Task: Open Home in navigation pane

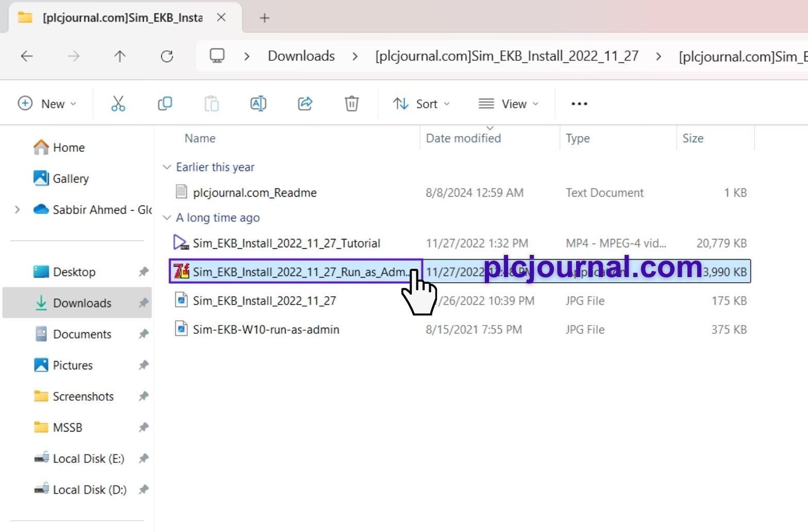Action: [x=59, y=147]
